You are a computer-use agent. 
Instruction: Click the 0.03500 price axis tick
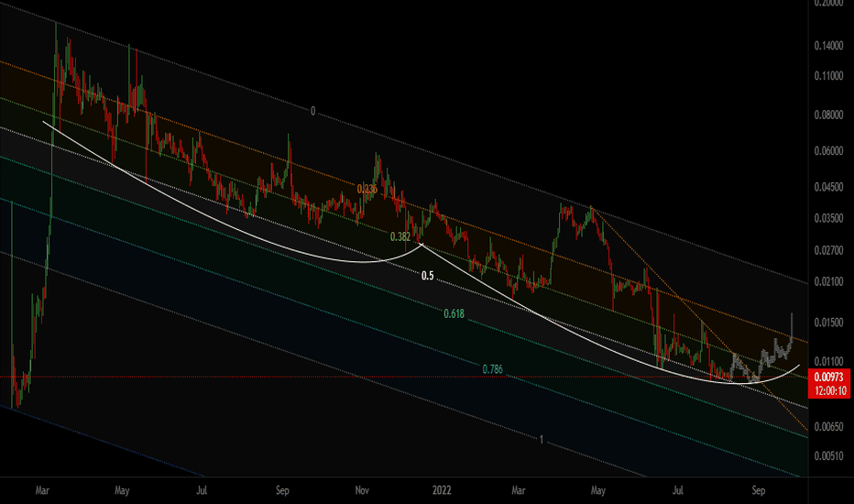pyautogui.click(x=829, y=218)
